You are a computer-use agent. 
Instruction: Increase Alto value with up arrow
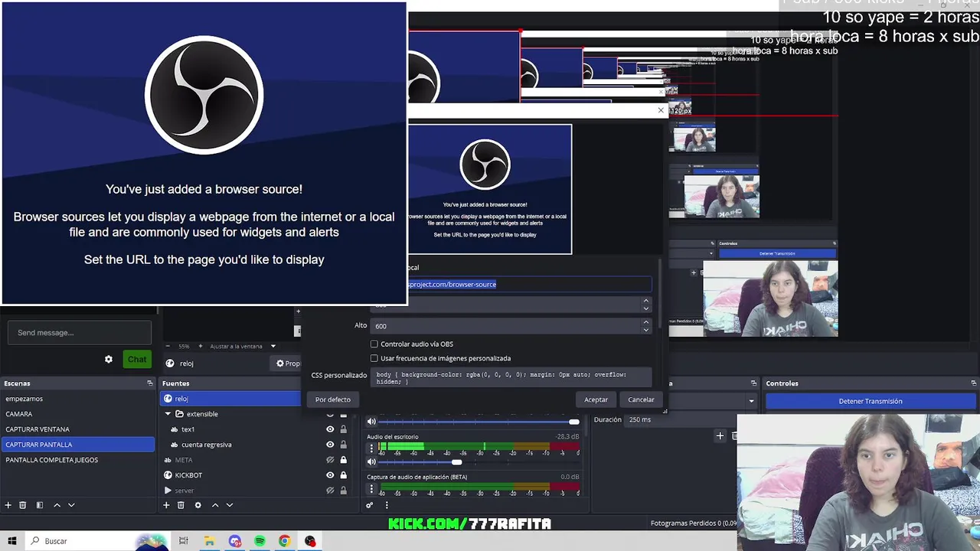(x=645, y=322)
